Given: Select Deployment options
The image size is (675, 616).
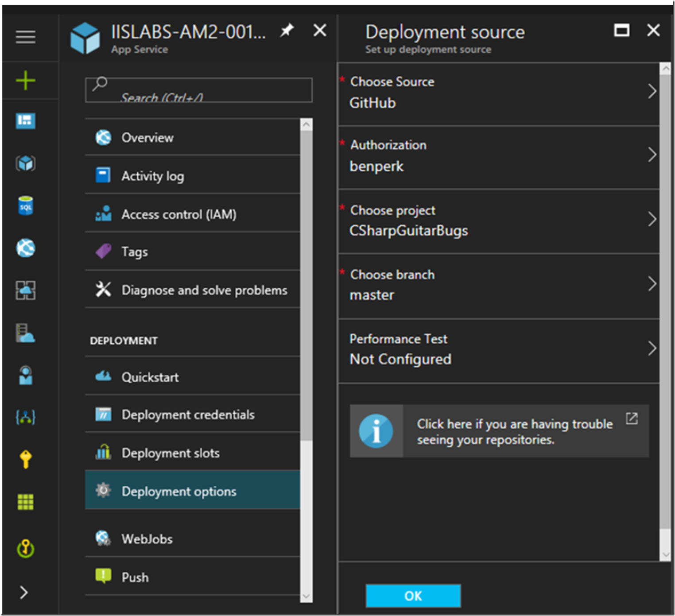Looking at the screenshot, I should pos(192,491).
